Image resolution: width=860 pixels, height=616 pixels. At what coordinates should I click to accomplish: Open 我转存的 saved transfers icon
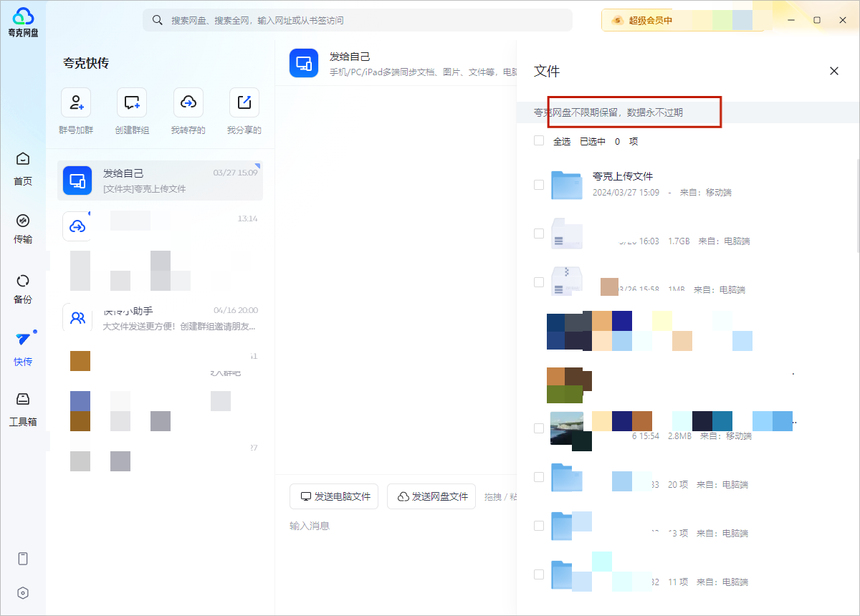[188, 102]
